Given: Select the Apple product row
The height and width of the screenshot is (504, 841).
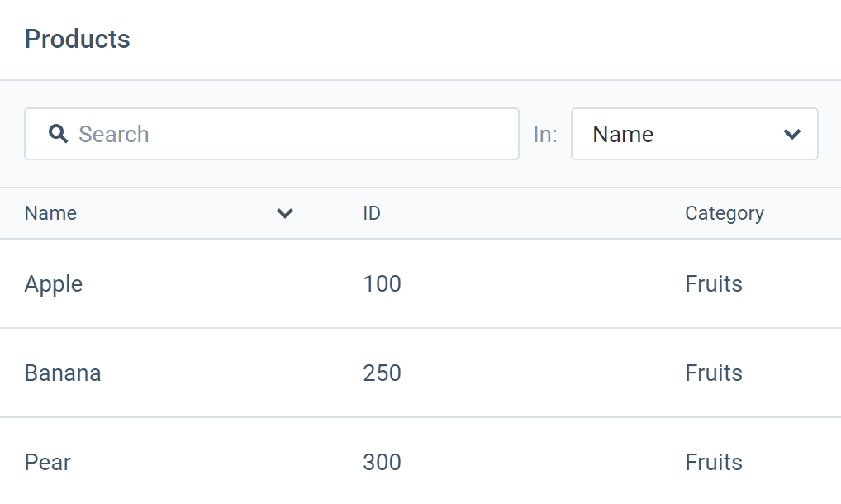Looking at the screenshot, I should pos(54,284).
